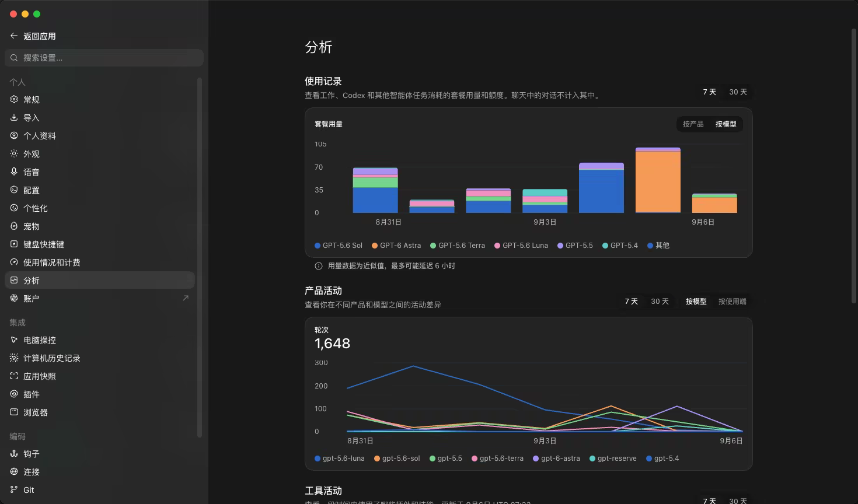Click the 个性化 icon in sidebar
The image size is (858, 504).
click(x=14, y=208)
